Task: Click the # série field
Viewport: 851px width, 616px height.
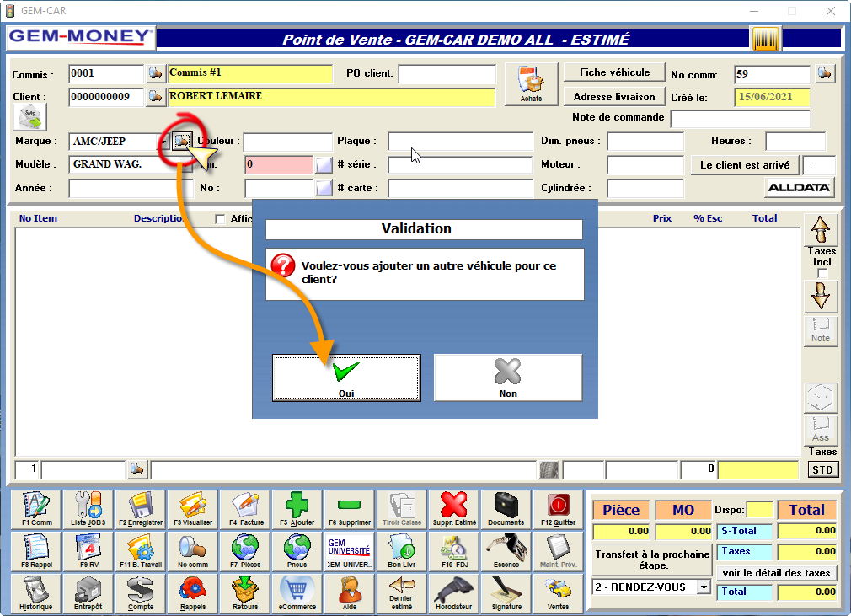Action: pyautogui.click(x=460, y=165)
